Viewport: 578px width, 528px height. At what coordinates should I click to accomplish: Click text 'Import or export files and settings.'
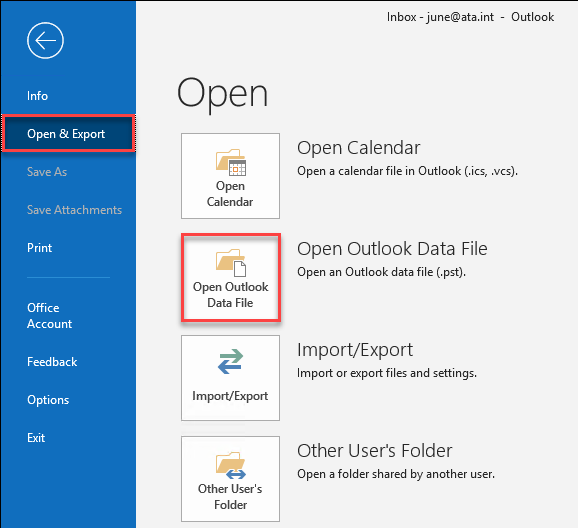click(387, 373)
